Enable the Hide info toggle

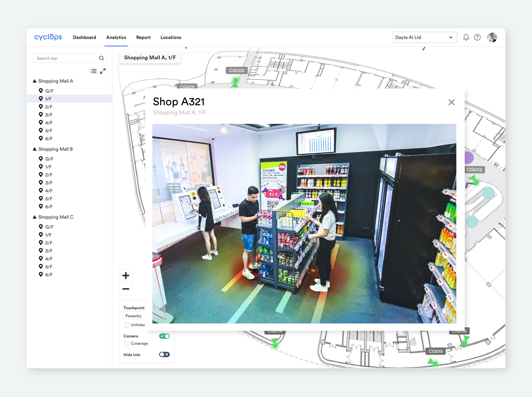[164, 354]
